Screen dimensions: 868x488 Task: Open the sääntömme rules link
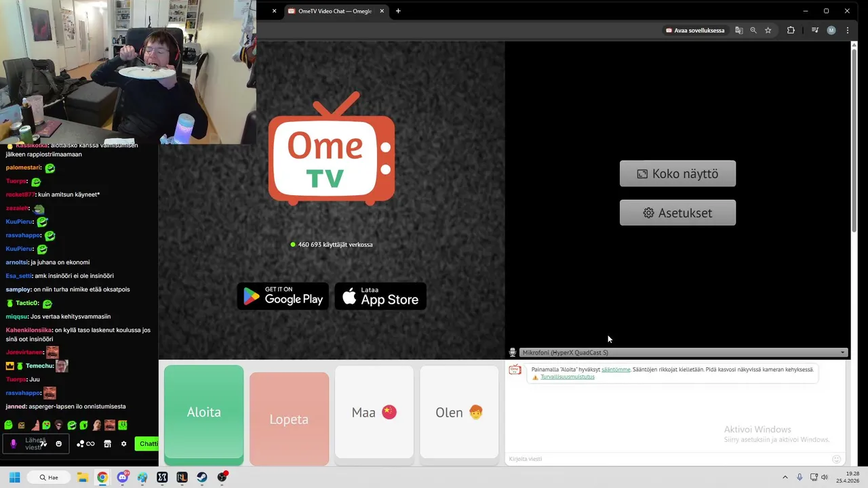point(616,369)
